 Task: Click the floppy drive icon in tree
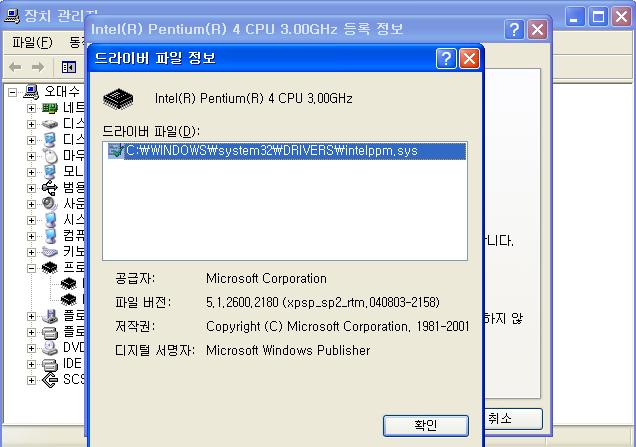pyautogui.click(x=50, y=332)
